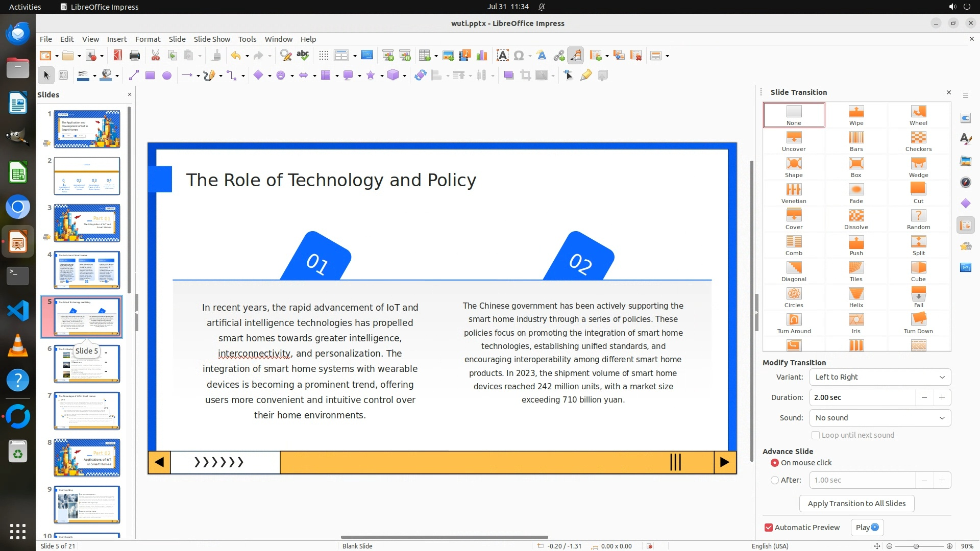This screenshot has width=980, height=551.
Task: Click the Insert Text Box icon
Action: pyautogui.click(x=502, y=56)
